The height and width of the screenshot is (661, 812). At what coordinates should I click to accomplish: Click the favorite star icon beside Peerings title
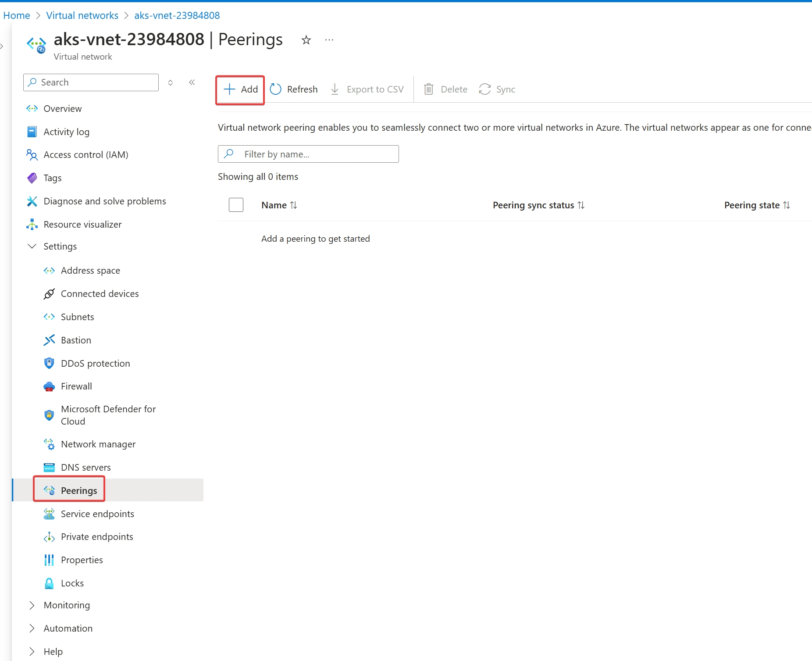pyautogui.click(x=306, y=40)
